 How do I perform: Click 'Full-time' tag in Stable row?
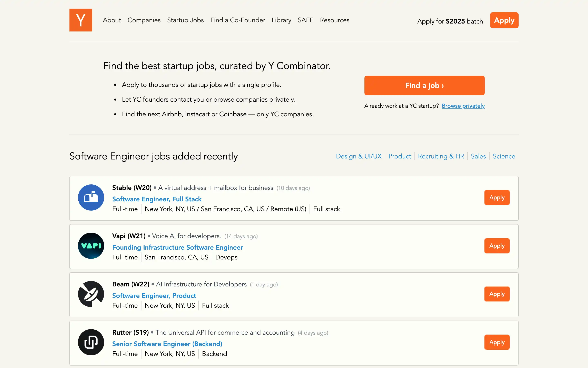point(125,209)
